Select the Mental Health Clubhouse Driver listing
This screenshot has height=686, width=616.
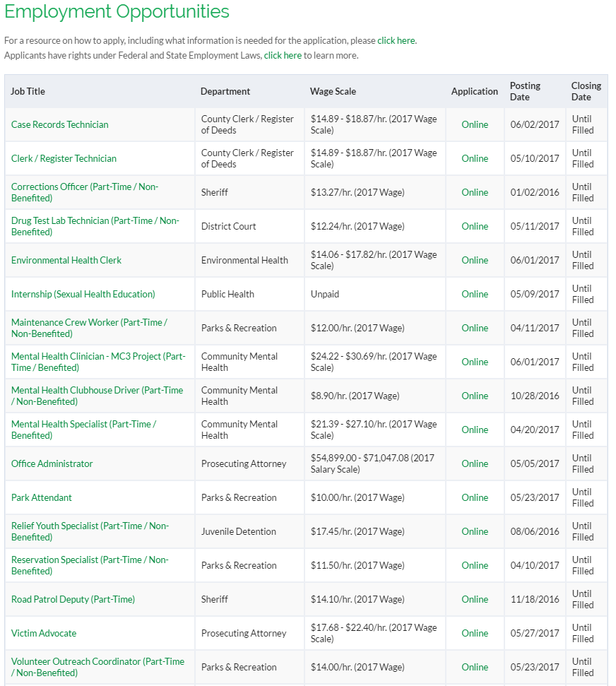tap(97, 390)
